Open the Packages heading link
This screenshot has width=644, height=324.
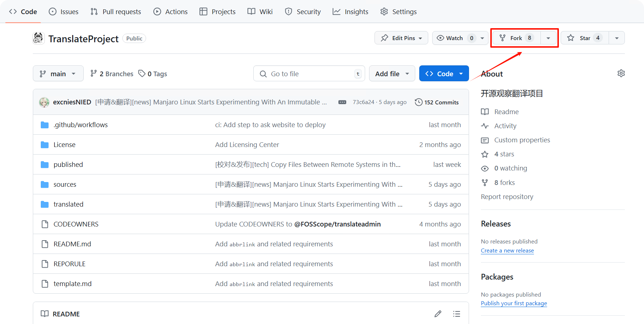coord(497,277)
